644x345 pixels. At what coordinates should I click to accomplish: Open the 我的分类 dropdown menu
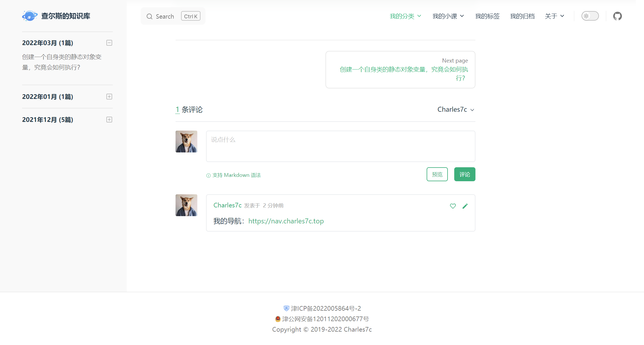[405, 16]
